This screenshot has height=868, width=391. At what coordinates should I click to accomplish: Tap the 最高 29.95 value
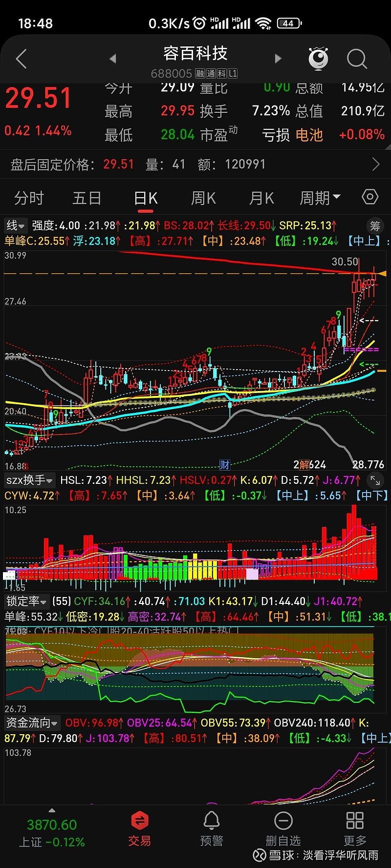[178, 111]
